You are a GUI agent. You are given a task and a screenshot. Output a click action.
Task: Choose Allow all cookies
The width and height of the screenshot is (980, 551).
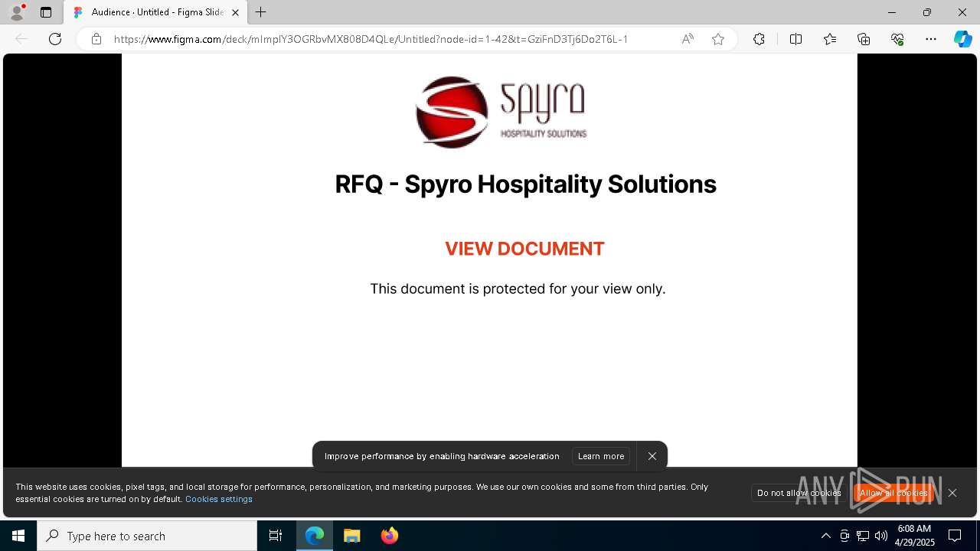[893, 493]
